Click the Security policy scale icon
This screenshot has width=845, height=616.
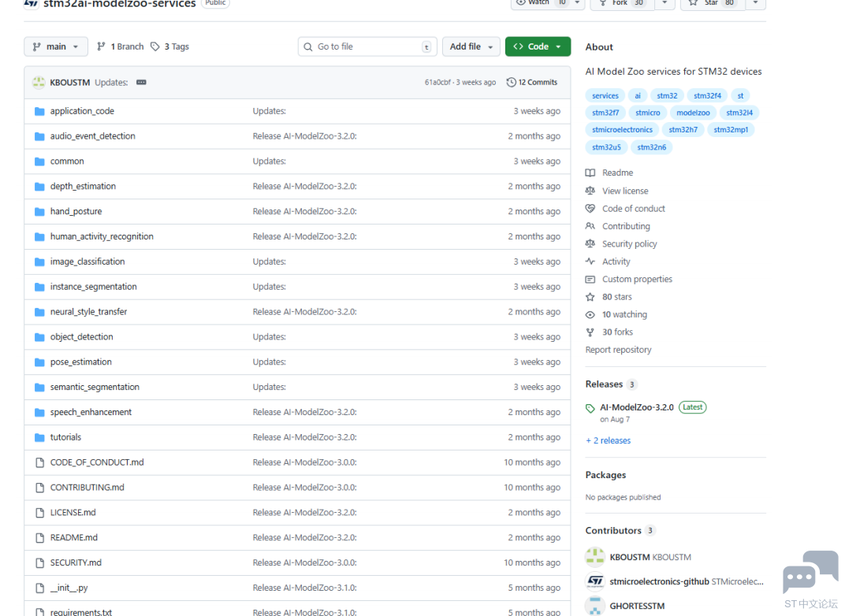click(590, 244)
